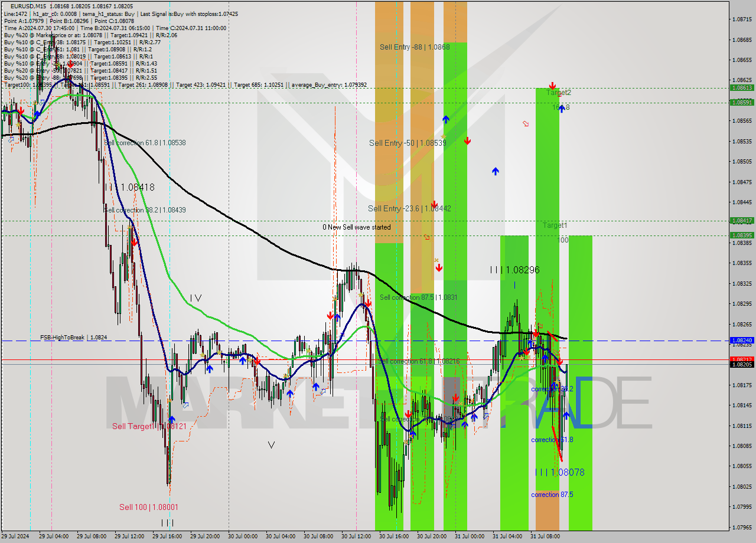Screen dimensions: 756x543
Task: Click the pink hollow arrow marker near 1.0857
Action: [526, 123]
